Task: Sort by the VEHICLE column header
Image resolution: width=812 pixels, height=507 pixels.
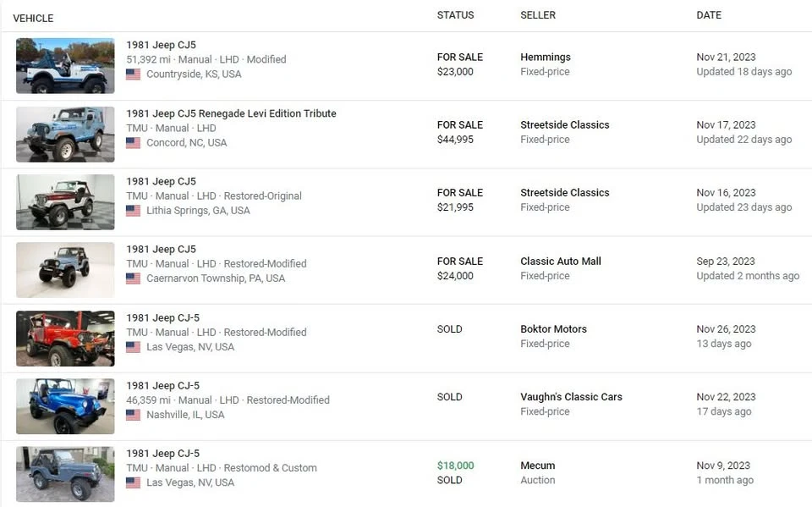Action: [x=33, y=18]
